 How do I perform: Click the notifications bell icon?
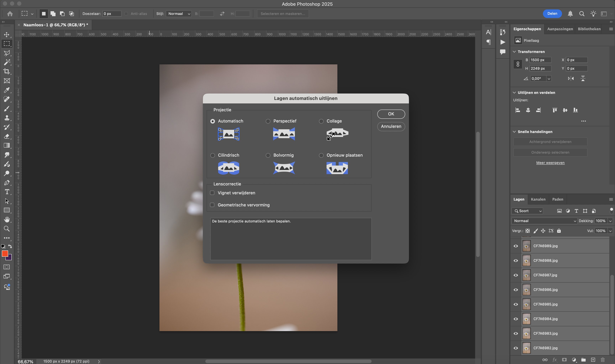point(570,14)
